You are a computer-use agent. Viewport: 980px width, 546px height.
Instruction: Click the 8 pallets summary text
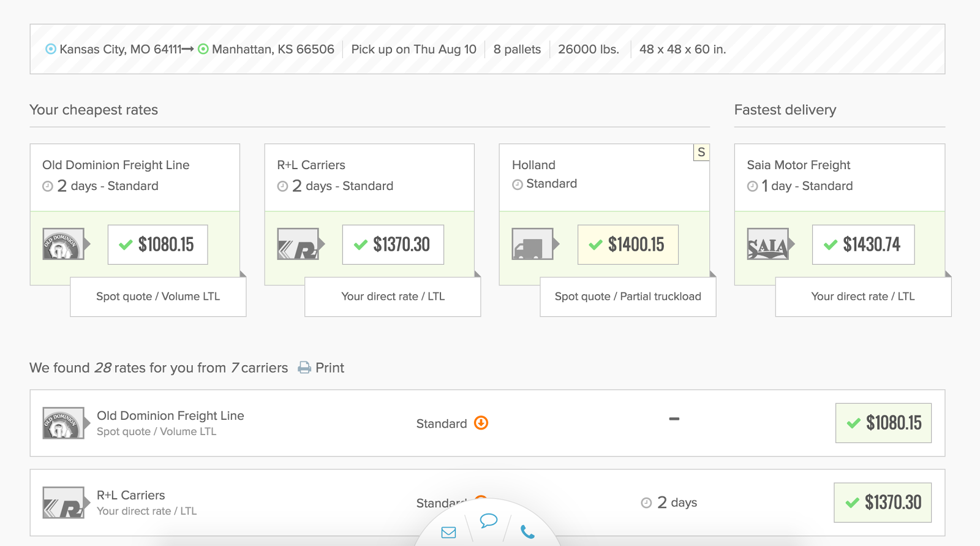coord(517,49)
